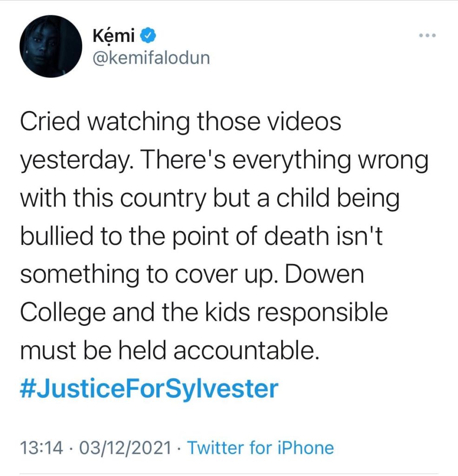The width and height of the screenshot is (458, 476).
Task: Open the tweet's three-dot more options menu
Action: click(x=426, y=36)
